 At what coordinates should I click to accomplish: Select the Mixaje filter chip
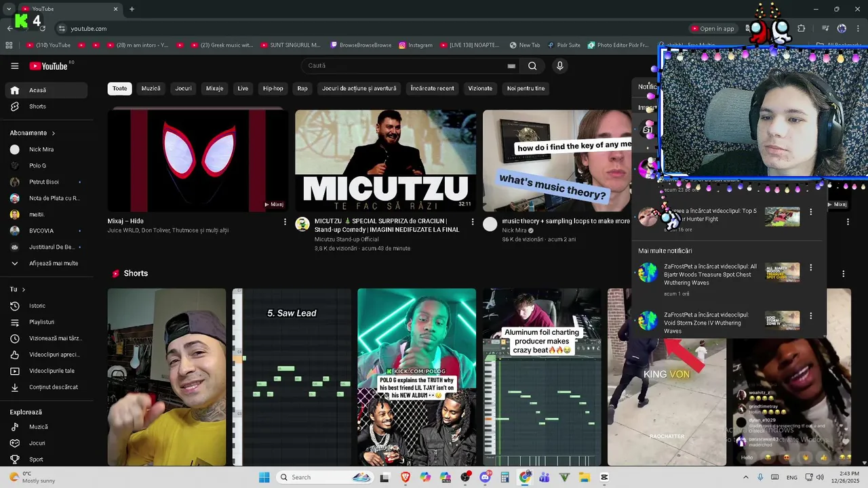pos(214,89)
